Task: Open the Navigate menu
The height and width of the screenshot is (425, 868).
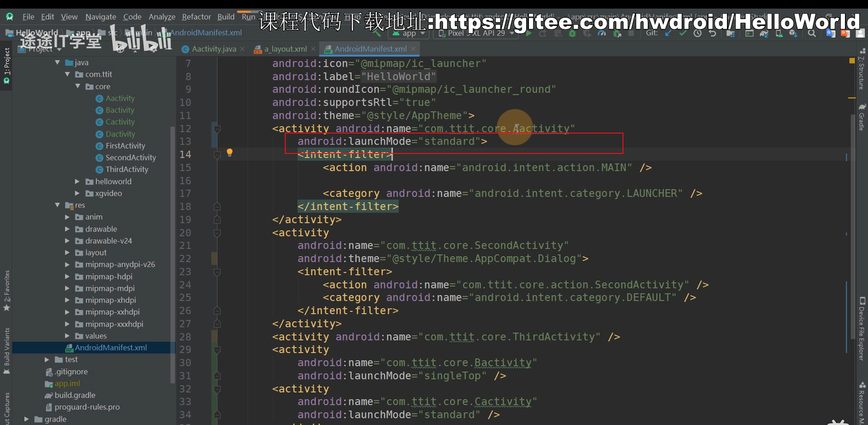Action: coord(100,16)
